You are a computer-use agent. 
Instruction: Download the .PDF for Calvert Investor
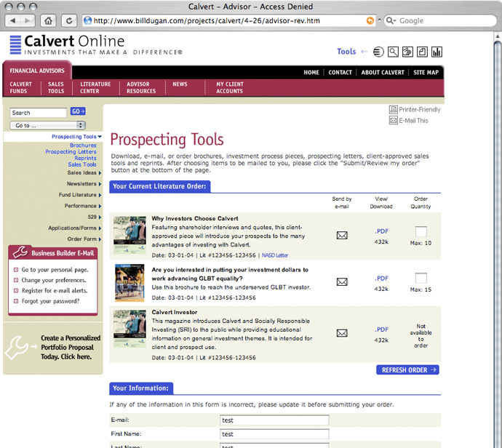[381, 329]
